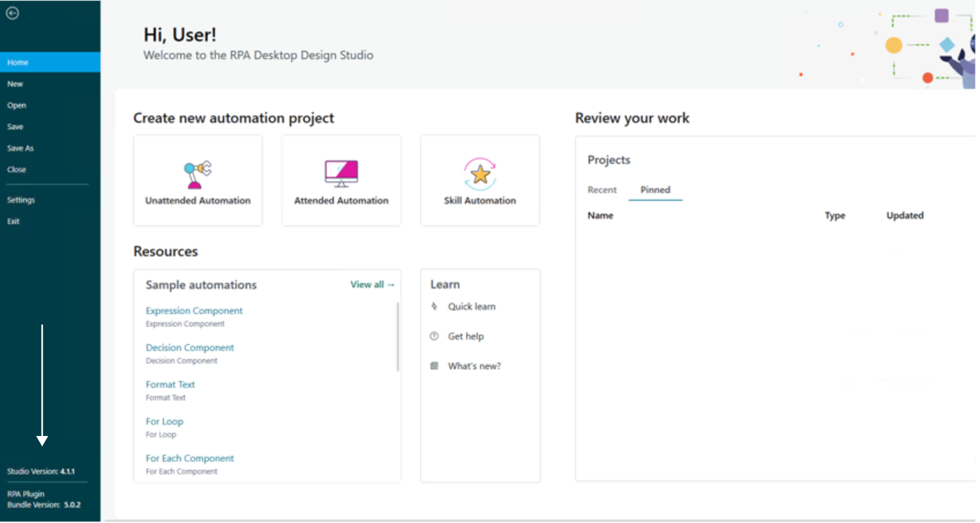
Task: Select the Unattended Automation robot arm icon
Action: coord(197,175)
